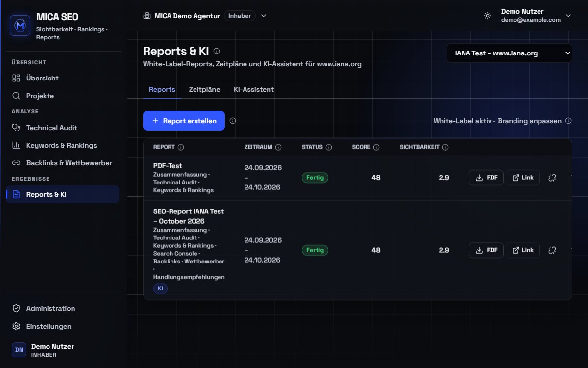Click the refresh icon in PDF-Test row
The width and height of the screenshot is (588, 368).
552,178
